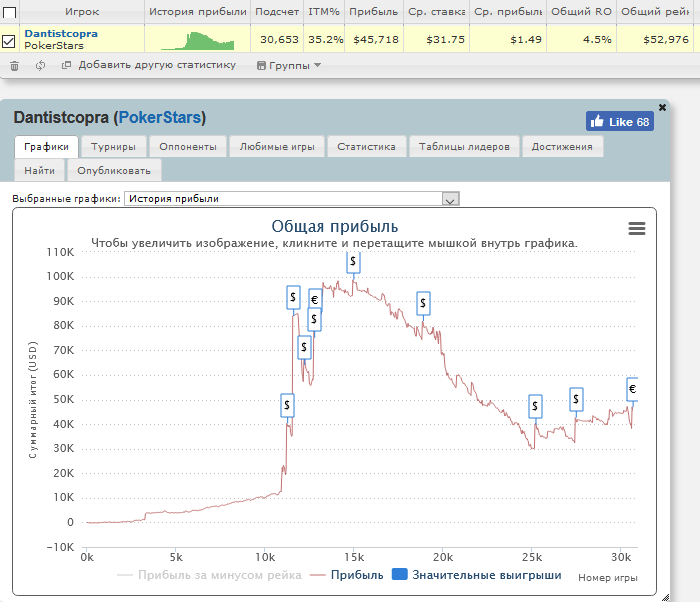Image resolution: width=700 pixels, height=602 pixels.
Task: Open the Опубликовать tab
Action: tap(114, 171)
